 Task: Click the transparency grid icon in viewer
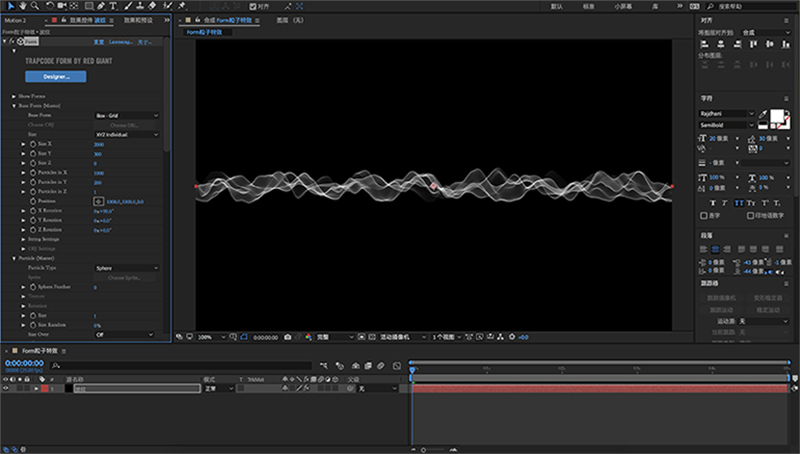pos(372,337)
